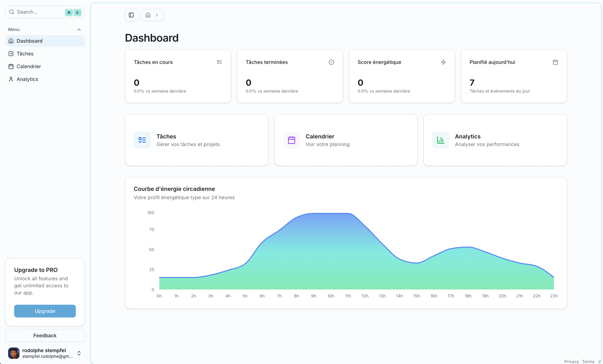Open the breadcrumb chevron next to home

tap(157, 15)
